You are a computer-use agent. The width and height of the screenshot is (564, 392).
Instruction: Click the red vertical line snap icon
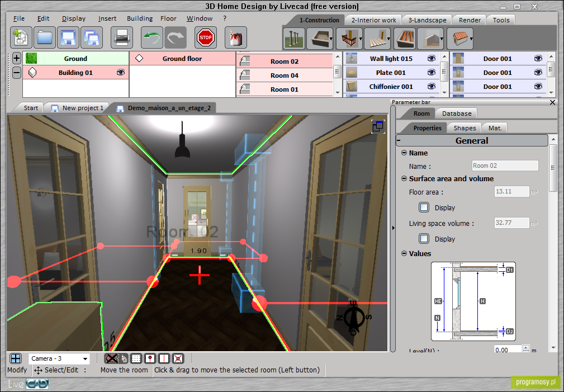click(164, 358)
